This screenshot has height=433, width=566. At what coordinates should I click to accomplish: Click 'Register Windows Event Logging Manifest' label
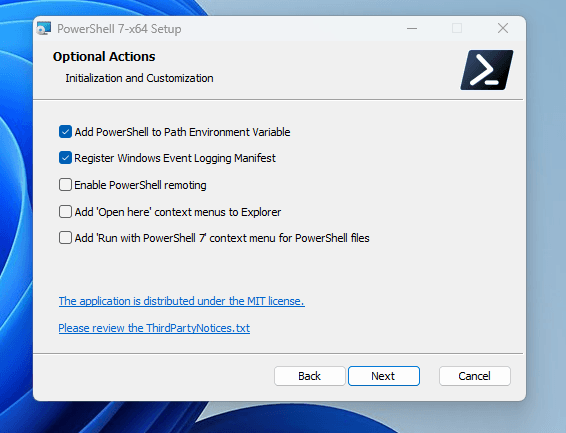click(175, 158)
